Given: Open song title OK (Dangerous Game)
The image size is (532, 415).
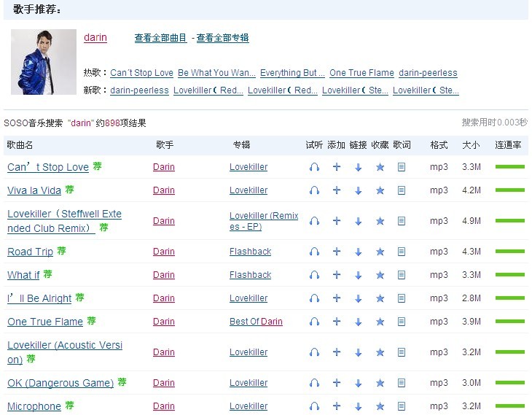Looking at the screenshot, I should 60,383.
